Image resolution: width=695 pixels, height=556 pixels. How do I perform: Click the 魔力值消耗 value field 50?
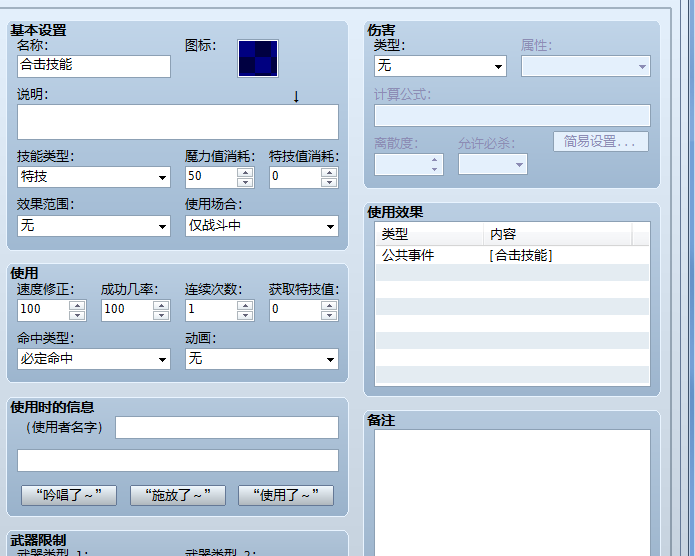point(211,177)
